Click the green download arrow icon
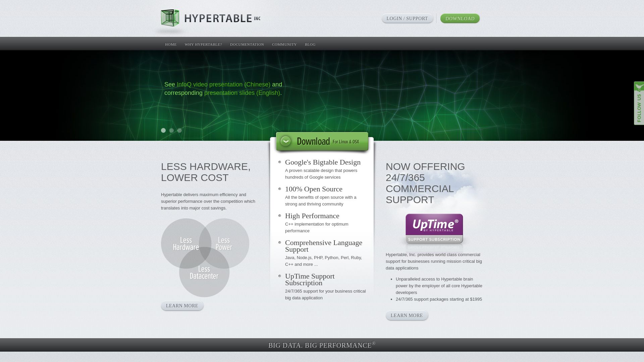The height and width of the screenshot is (362, 644). point(286,141)
